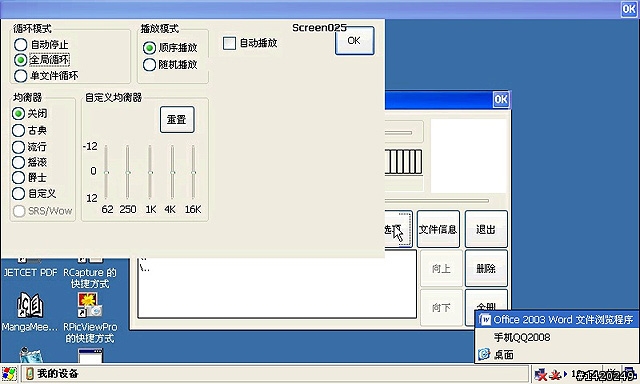The image size is (640, 384).
Task: Click the player seek bar
Action: tap(437, 201)
